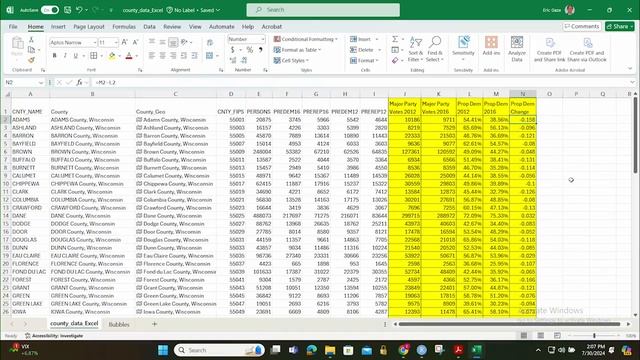Click into the formula bar
640x360 pixels.
point(361,82)
